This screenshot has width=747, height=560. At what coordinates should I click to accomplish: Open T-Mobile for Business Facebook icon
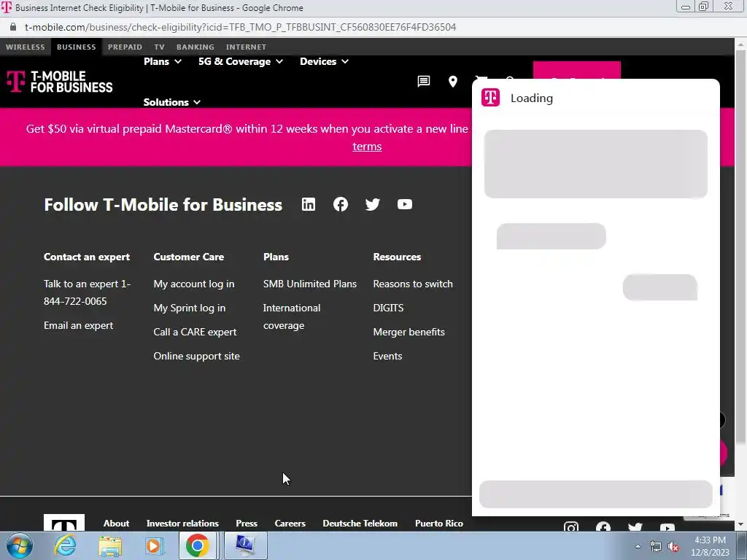[x=341, y=204]
